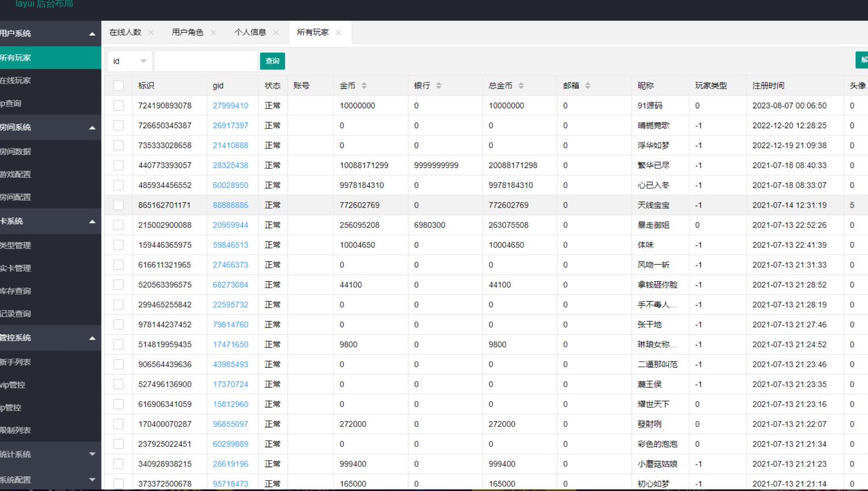Open vip管控 in the sidebar

(13, 385)
